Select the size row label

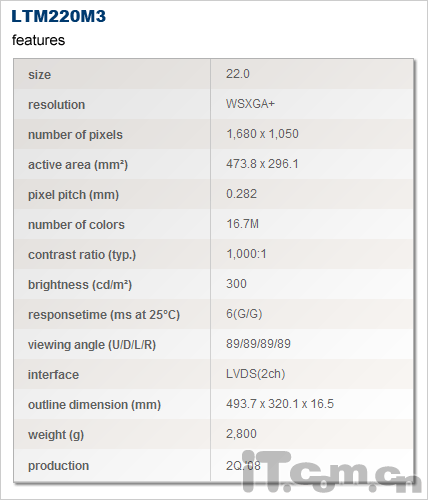click(x=39, y=75)
